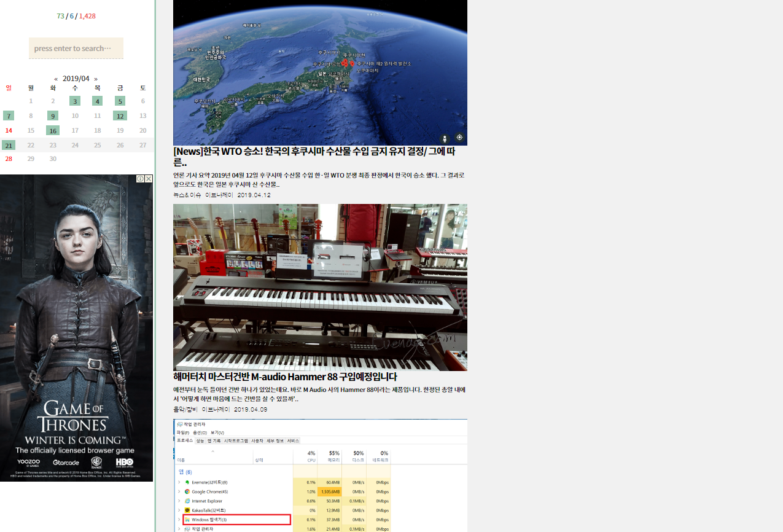Click the Saturday header '토' in calendar
Image resolution: width=783 pixels, height=532 pixels.
click(x=143, y=88)
